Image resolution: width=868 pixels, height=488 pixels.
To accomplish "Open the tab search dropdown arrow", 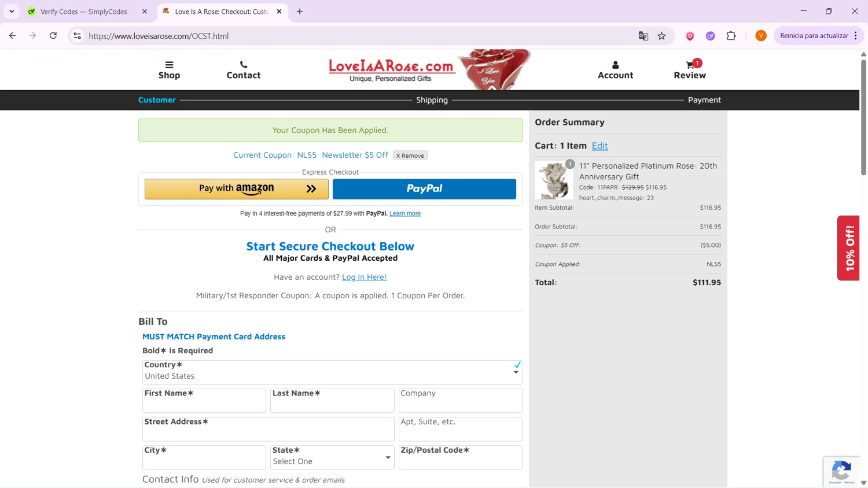I will [x=12, y=12].
